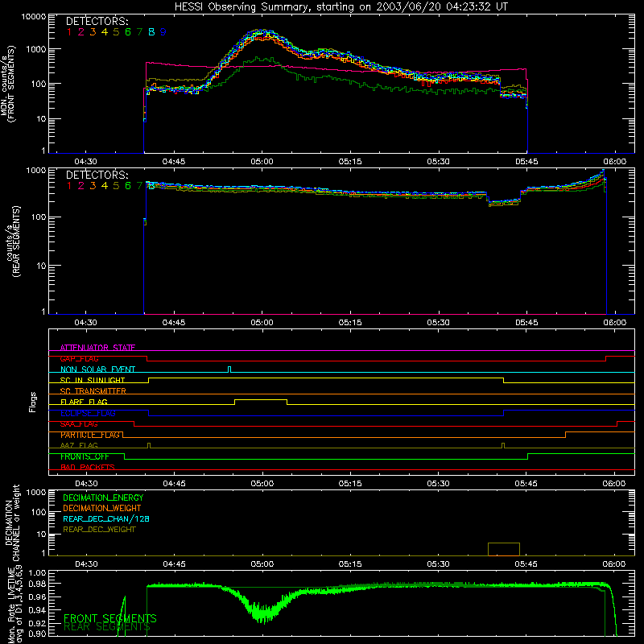Click the FRONTS_OFF flag label
The height and width of the screenshot is (644, 644).
[85, 456]
